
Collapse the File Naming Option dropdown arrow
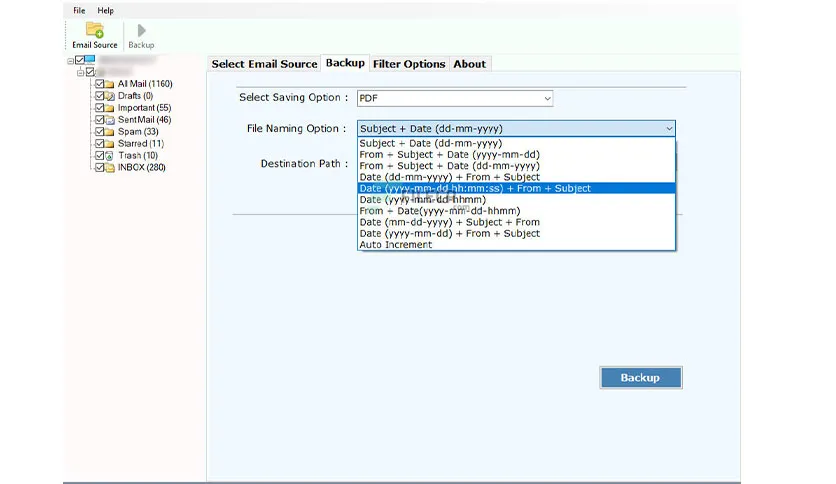click(669, 128)
